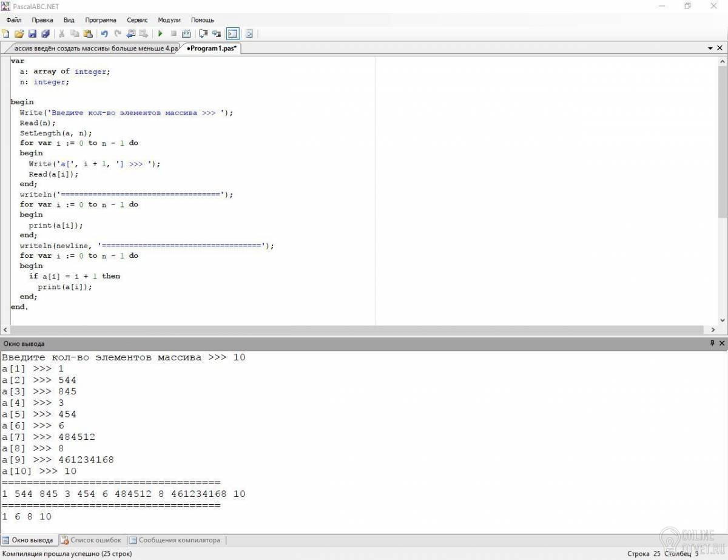The height and width of the screenshot is (560, 728).
Task: Open the Модули menu
Action: (x=169, y=20)
